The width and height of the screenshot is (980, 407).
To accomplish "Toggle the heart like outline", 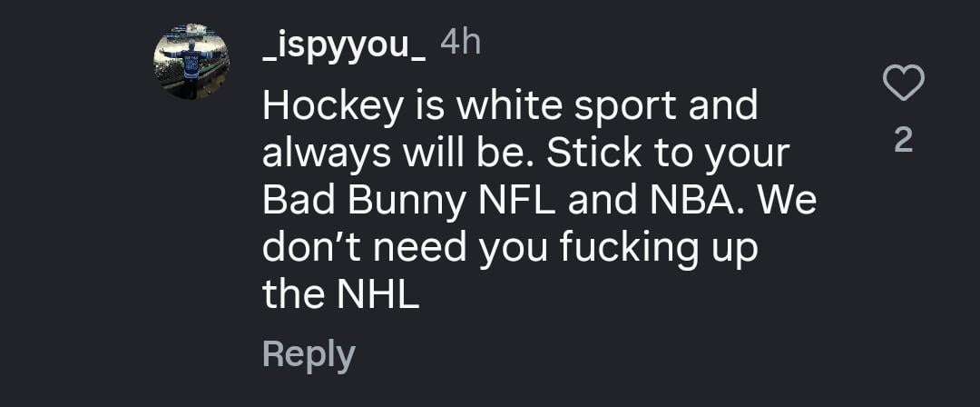I will 903,84.
